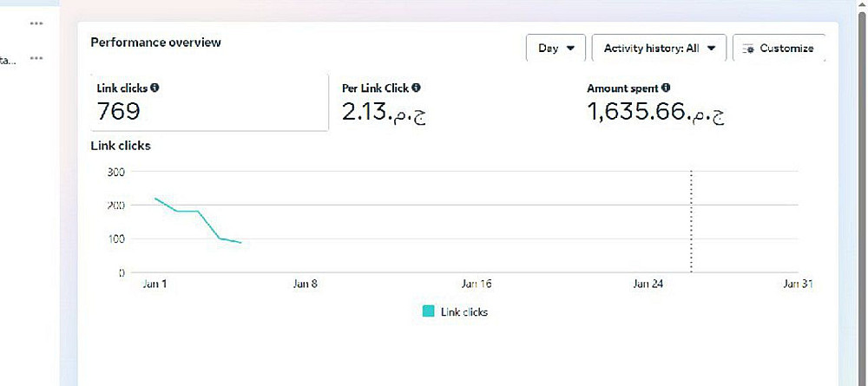The image size is (868, 386).
Task: Click the 769 link clicks value
Action: [x=119, y=111]
